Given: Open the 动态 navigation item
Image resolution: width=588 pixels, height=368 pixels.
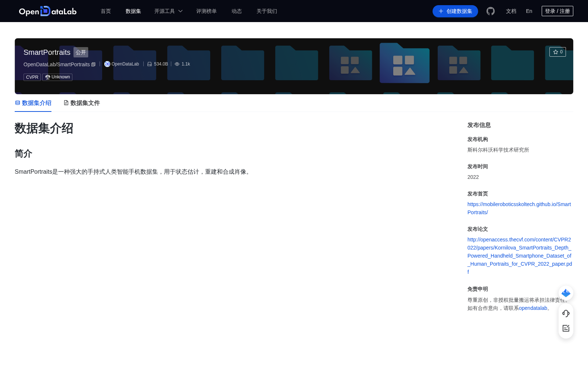Looking at the screenshot, I should pos(237,11).
